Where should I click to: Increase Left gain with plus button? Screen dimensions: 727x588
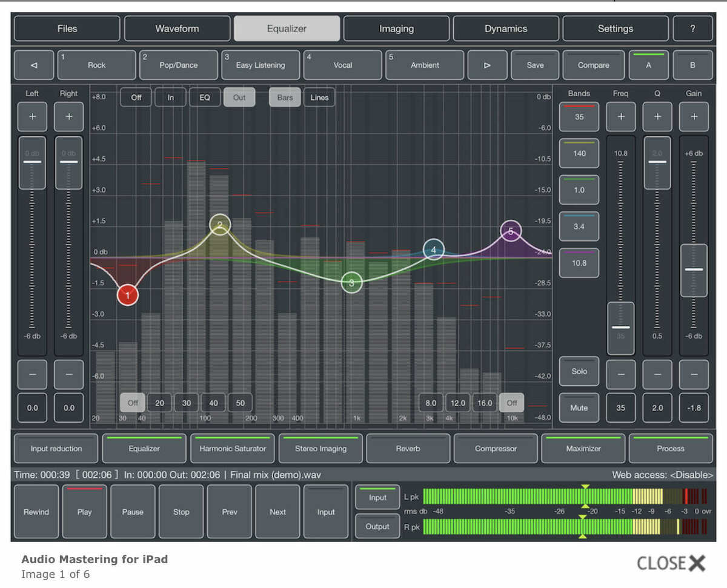tap(32, 117)
